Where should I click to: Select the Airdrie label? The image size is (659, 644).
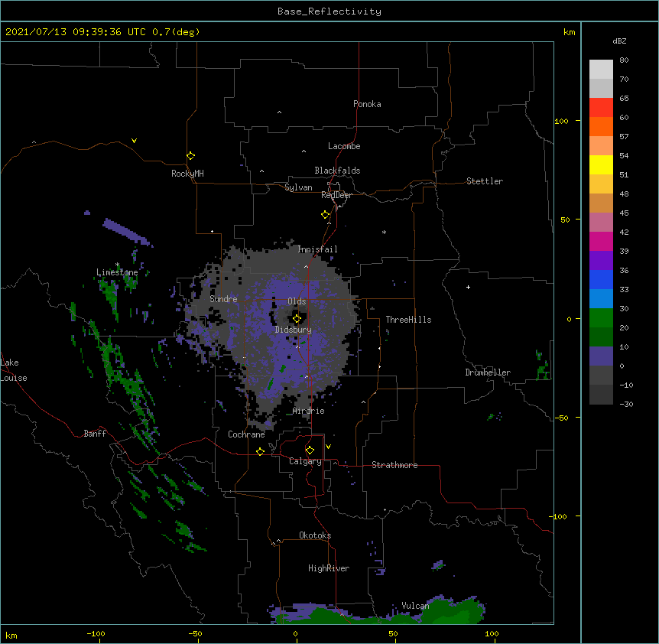pyautogui.click(x=309, y=411)
